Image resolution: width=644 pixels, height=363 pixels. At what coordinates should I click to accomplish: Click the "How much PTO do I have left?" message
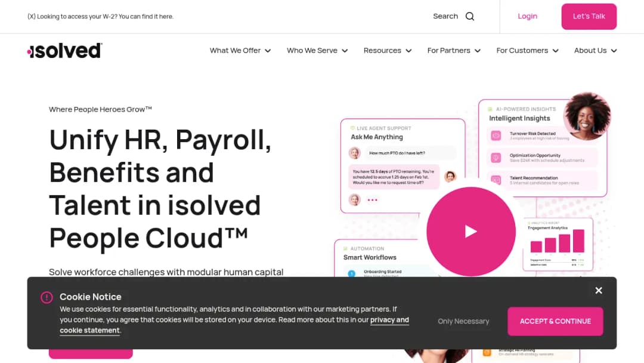(397, 153)
